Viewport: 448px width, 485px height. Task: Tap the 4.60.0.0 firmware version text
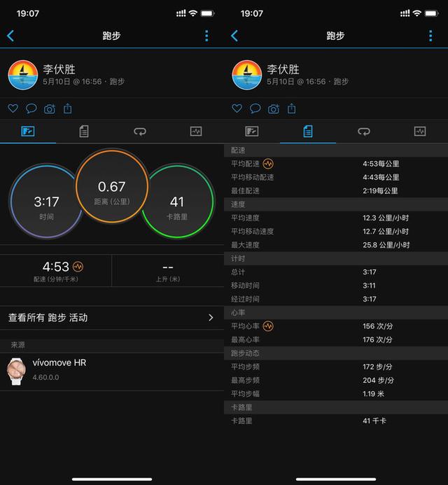(45, 377)
